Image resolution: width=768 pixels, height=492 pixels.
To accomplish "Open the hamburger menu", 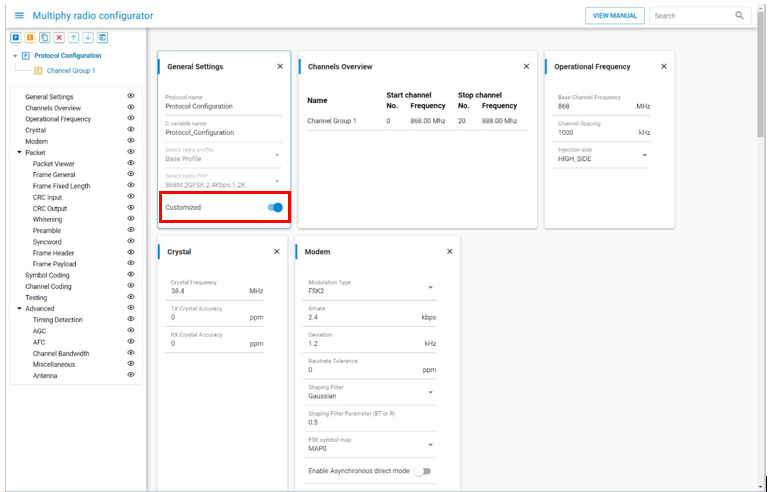I will [18, 16].
